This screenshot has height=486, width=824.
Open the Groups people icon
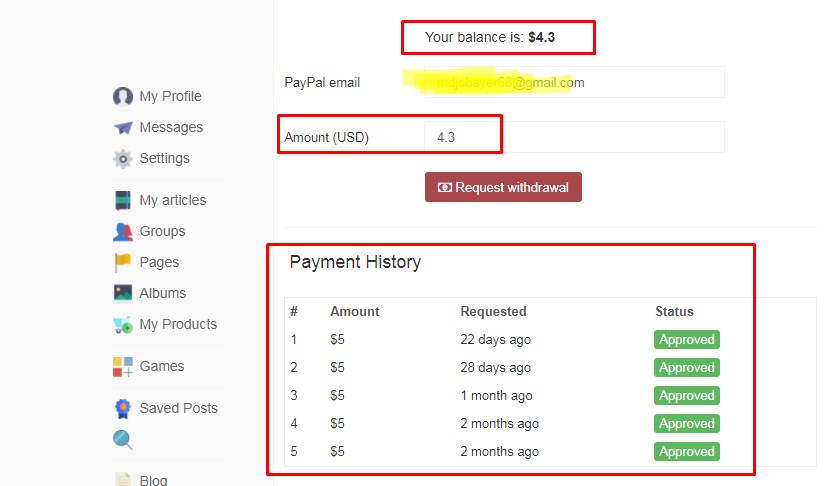point(123,231)
